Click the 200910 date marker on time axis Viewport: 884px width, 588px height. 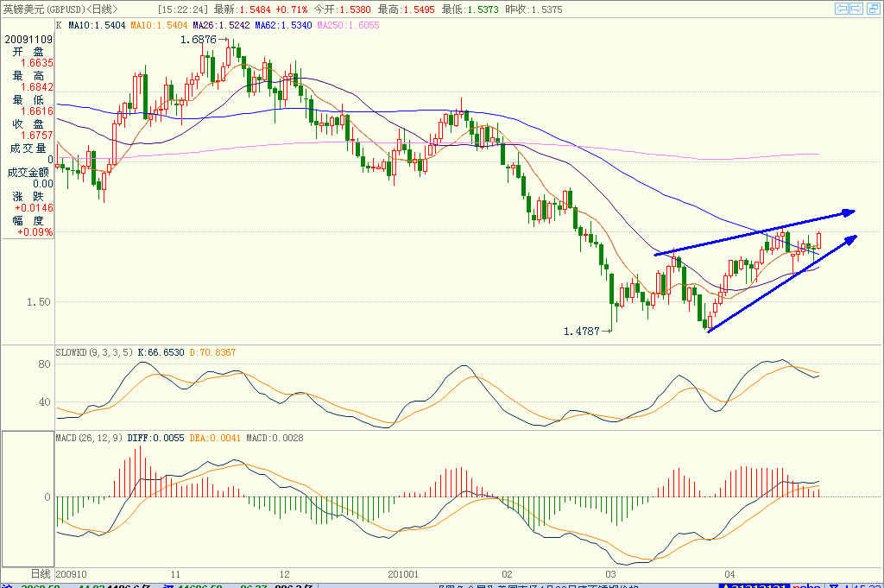tap(71, 574)
